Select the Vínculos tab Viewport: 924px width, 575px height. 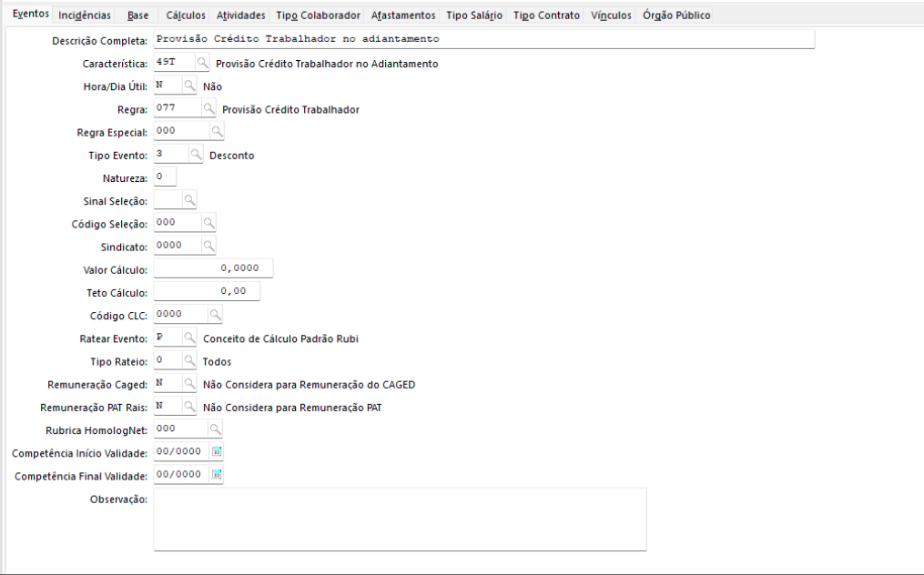pos(611,15)
